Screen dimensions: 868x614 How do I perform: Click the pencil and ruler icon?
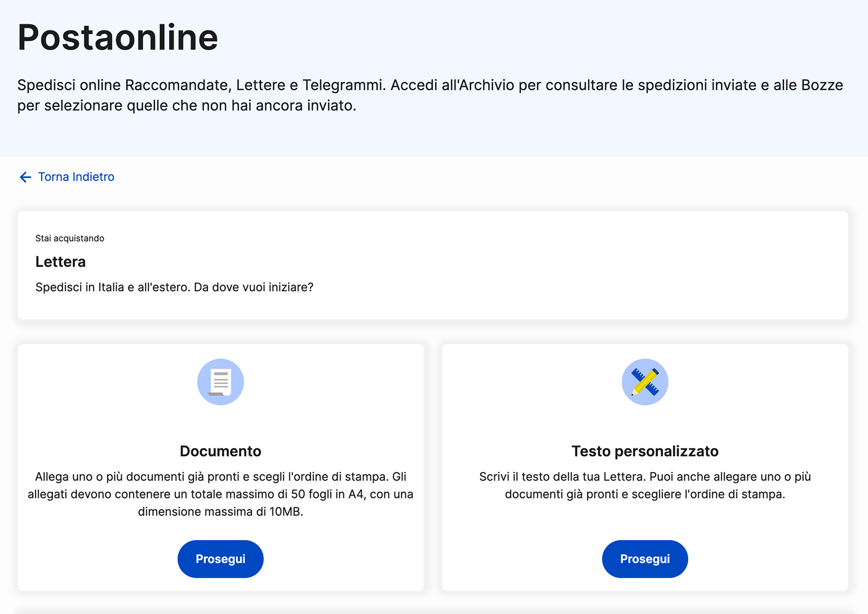(x=645, y=382)
